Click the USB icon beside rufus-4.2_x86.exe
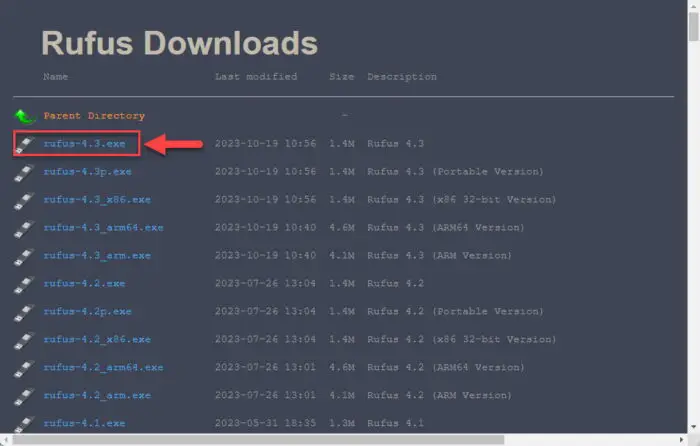700x446 pixels. 25,341
